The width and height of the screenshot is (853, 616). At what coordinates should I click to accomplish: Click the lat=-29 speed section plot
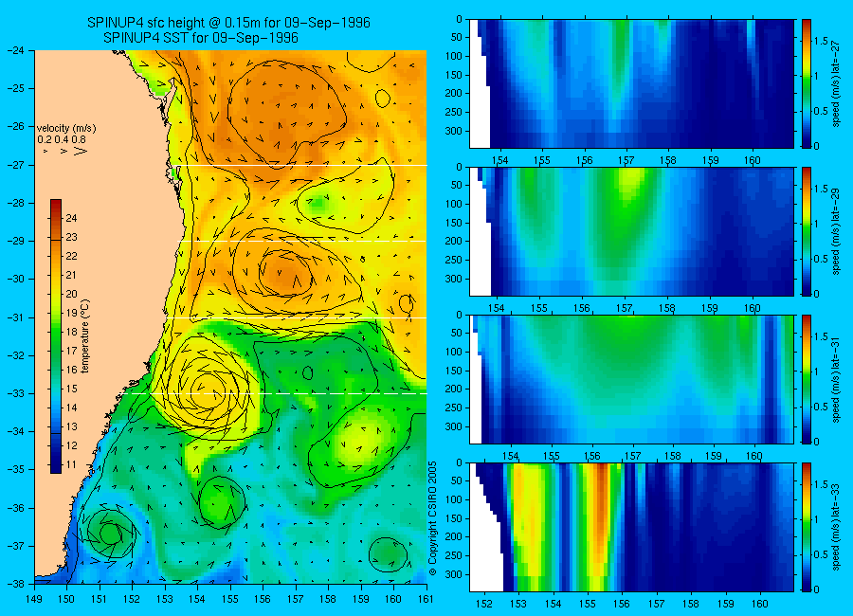click(631, 231)
